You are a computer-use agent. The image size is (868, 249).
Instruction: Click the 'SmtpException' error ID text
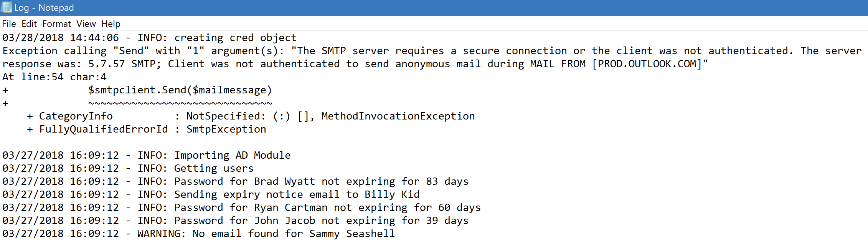226,129
